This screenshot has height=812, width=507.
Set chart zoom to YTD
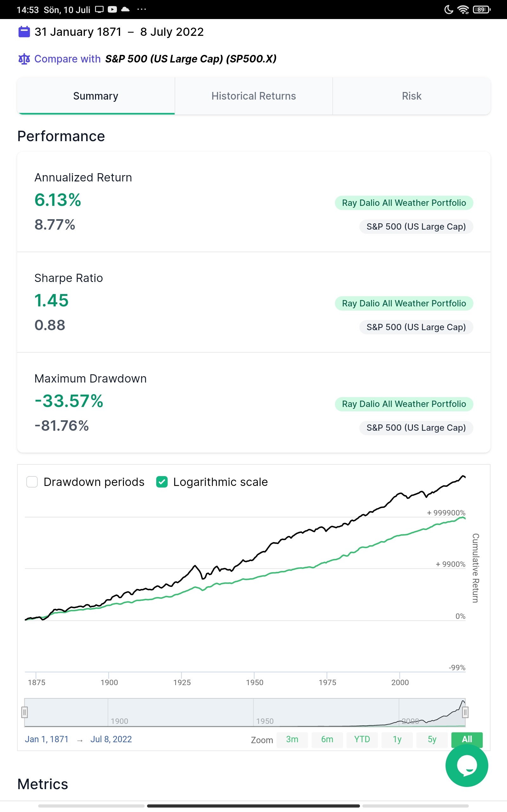(x=362, y=739)
